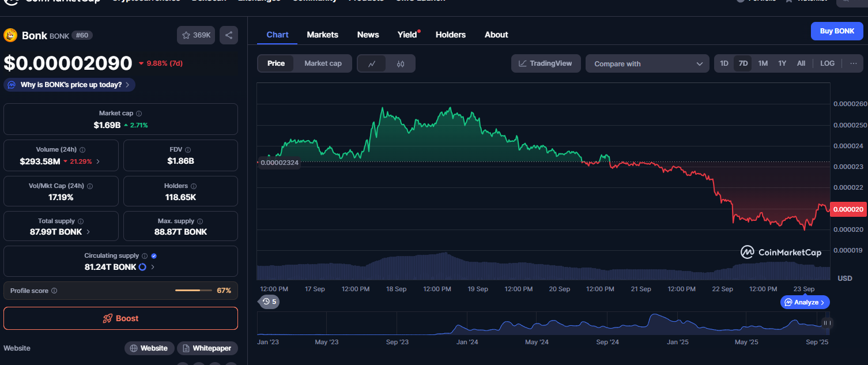Screen dimensions: 868x365
Task: Open the share icon beside 369K
Action: click(x=229, y=35)
